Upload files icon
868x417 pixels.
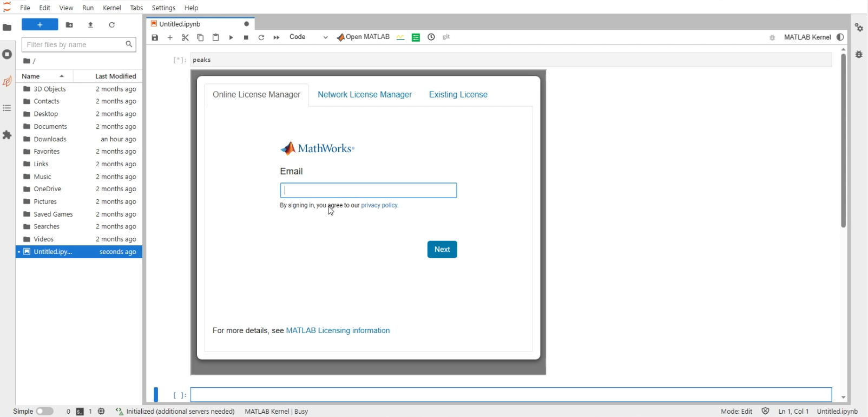[x=91, y=25]
